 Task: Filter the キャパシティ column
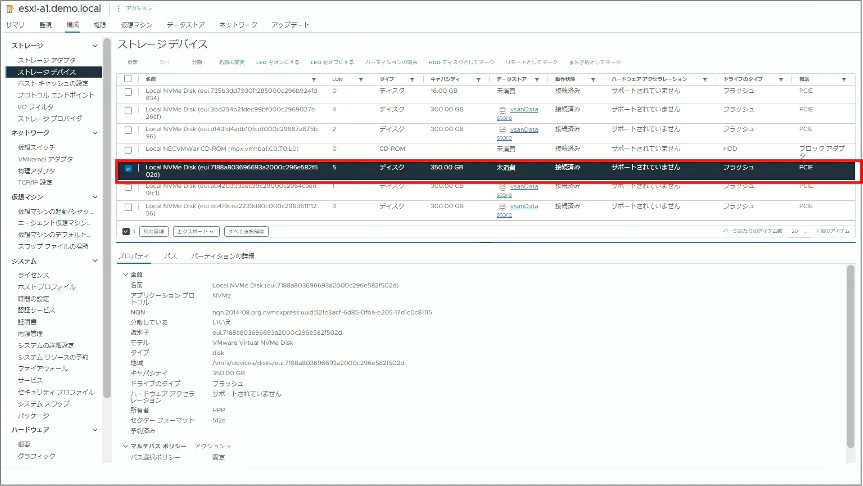(x=478, y=80)
